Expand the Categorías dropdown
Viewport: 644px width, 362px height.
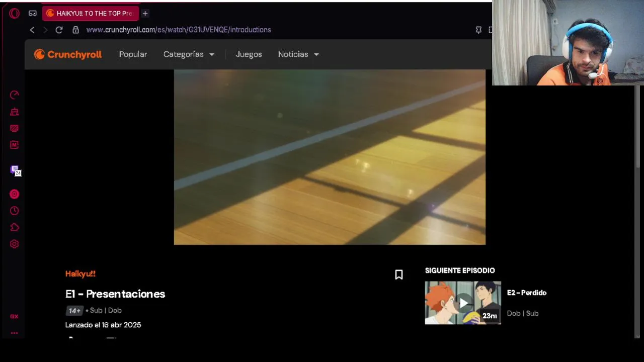point(189,54)
